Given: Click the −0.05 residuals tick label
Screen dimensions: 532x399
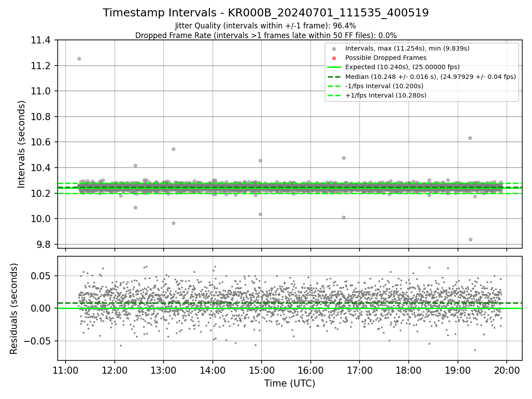Looking at the screenshot, I should click(x=38, y=341).
